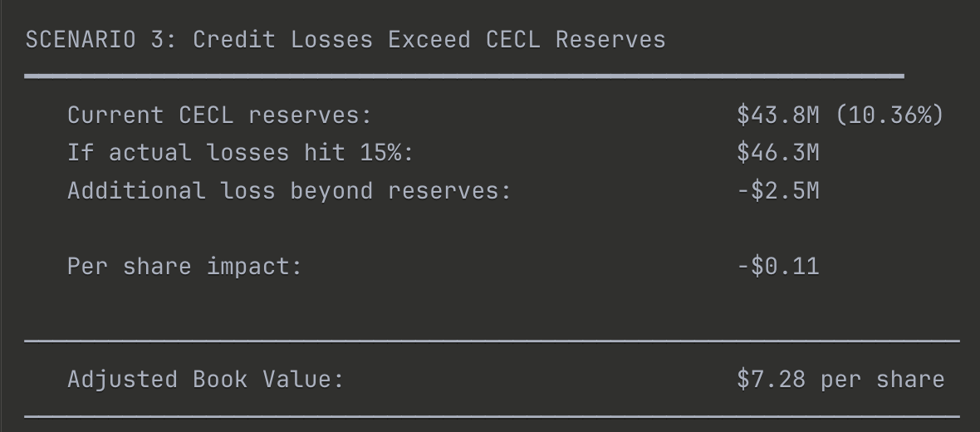Click the thick divider under the heading
Screen dimensions: 980x432
coord(463,76)
